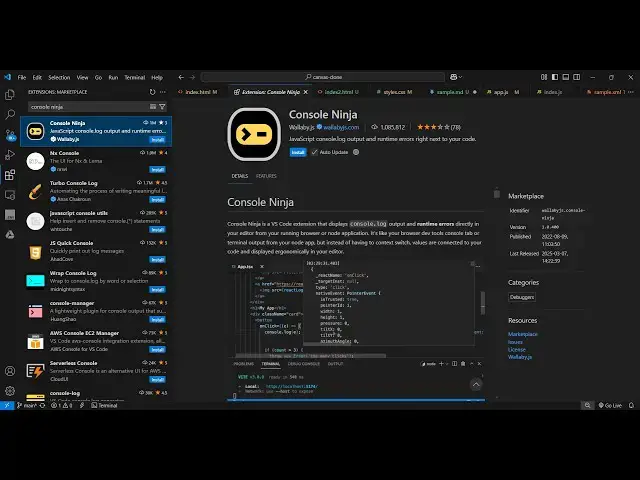Image resolution: width=640 pixels, height=480 pixels.
Task: Open the File menu
Action: pos(22,77)
